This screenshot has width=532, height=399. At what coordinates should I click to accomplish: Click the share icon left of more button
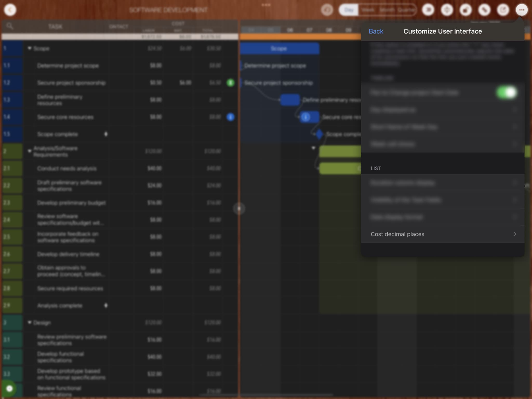[x=503, y=10]
